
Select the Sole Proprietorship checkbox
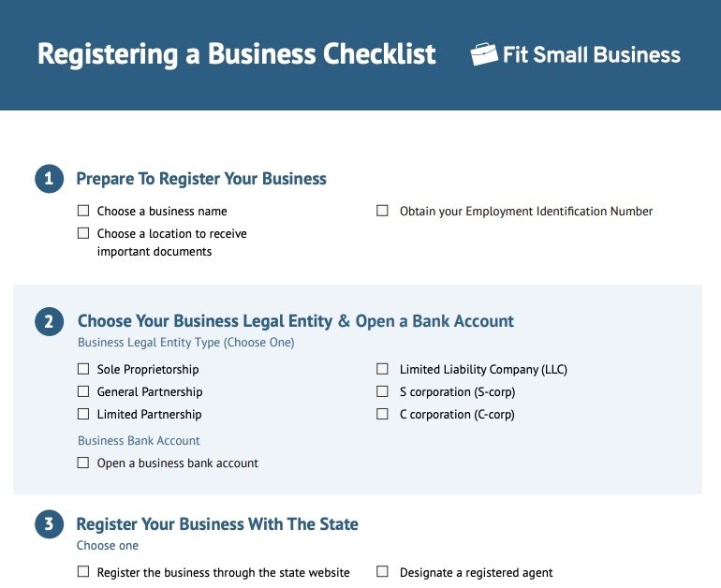[x=83, y=369]
